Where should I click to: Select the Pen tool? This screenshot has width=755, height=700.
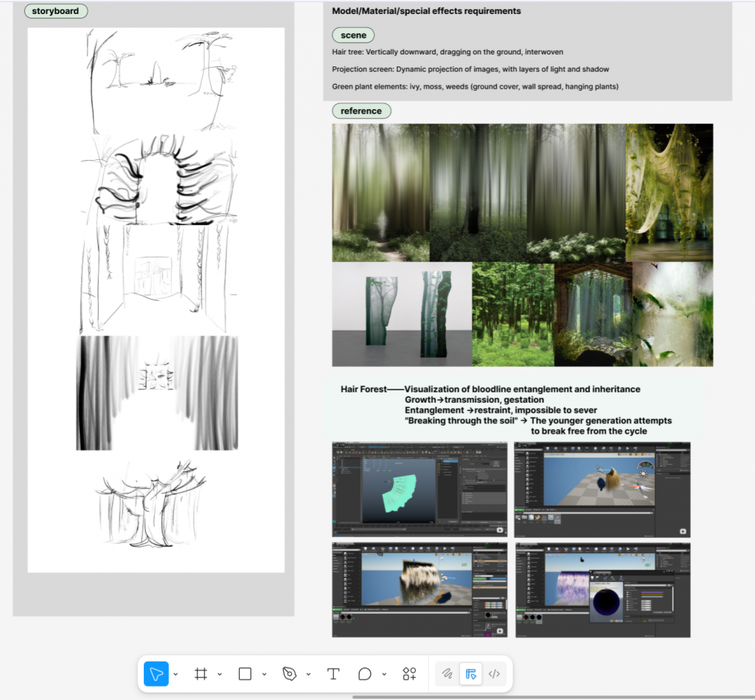click(x=289, y=673)
